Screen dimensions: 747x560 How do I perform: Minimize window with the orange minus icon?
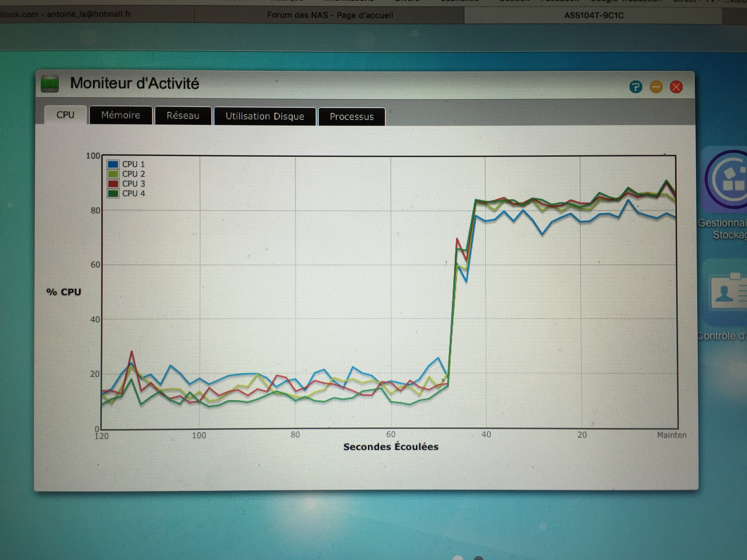coord(656,87)
